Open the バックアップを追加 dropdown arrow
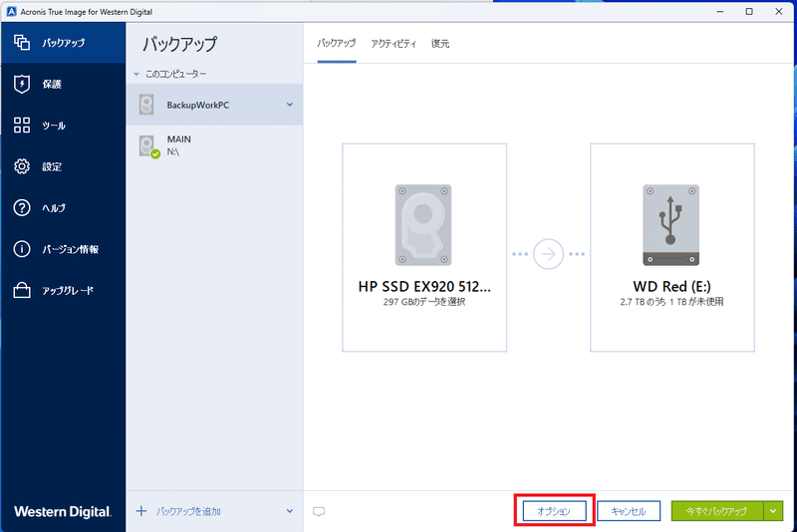 click(x=290, y=511)
